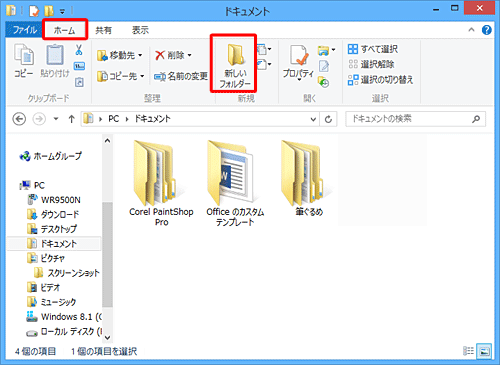Image resolution: width=500 pixels, height=365 pixels.
Task: Click the Back arrow navigation button
Action: tap(19, 119)
